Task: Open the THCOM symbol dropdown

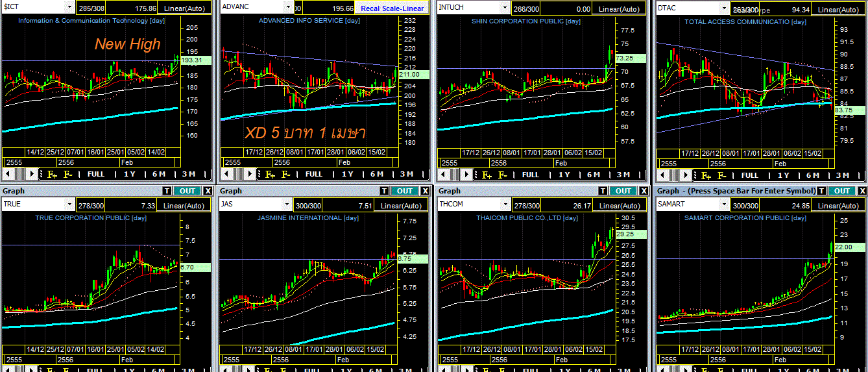Action: pos(505,204)
